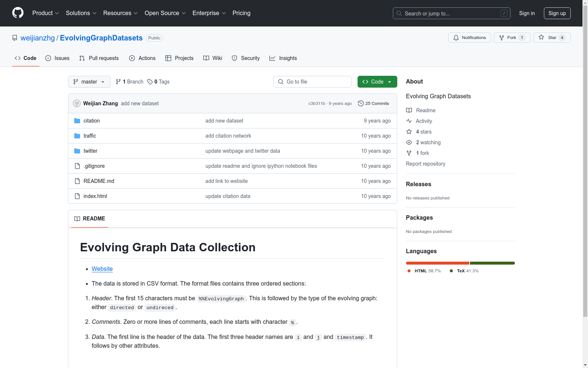The image size is (588, 368).
Task: Open the Code tab
Action: [26, 58]
